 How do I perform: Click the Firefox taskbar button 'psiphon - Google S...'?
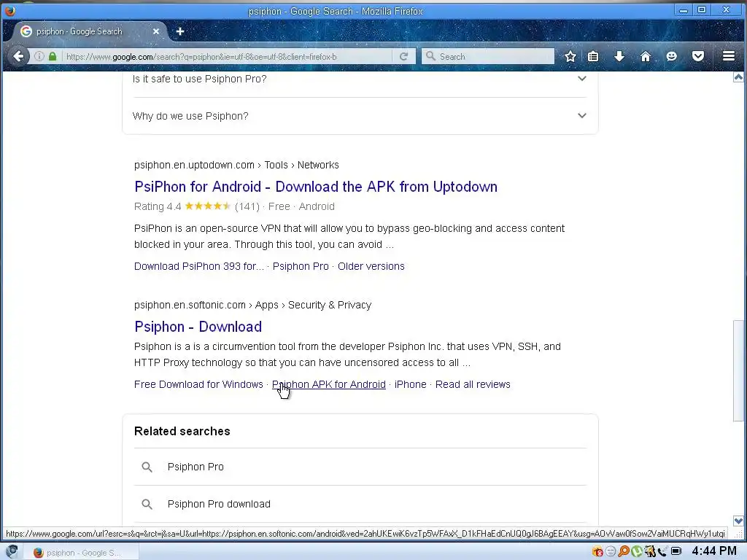click(x=80, y=553)
